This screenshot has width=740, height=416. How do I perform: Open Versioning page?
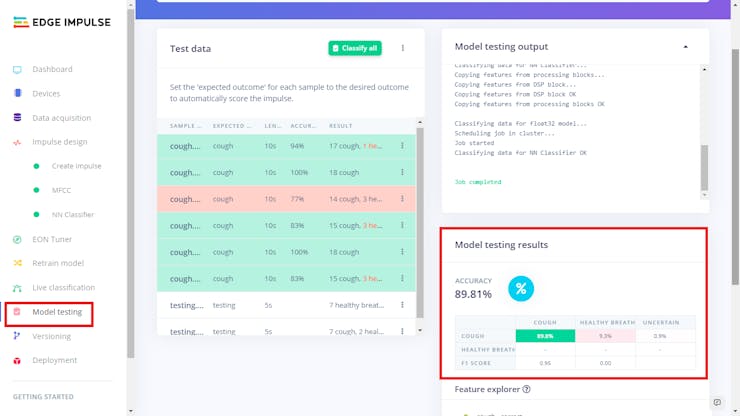pos(51,336)
